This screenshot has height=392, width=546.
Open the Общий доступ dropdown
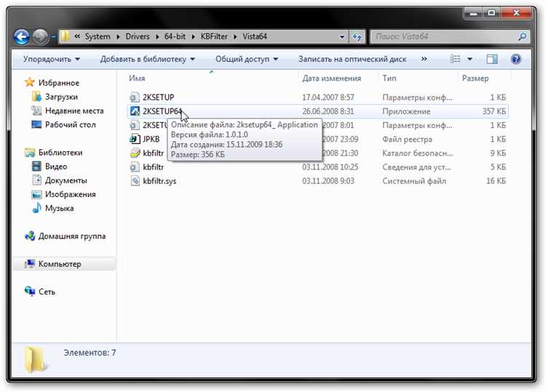(248, 59)
